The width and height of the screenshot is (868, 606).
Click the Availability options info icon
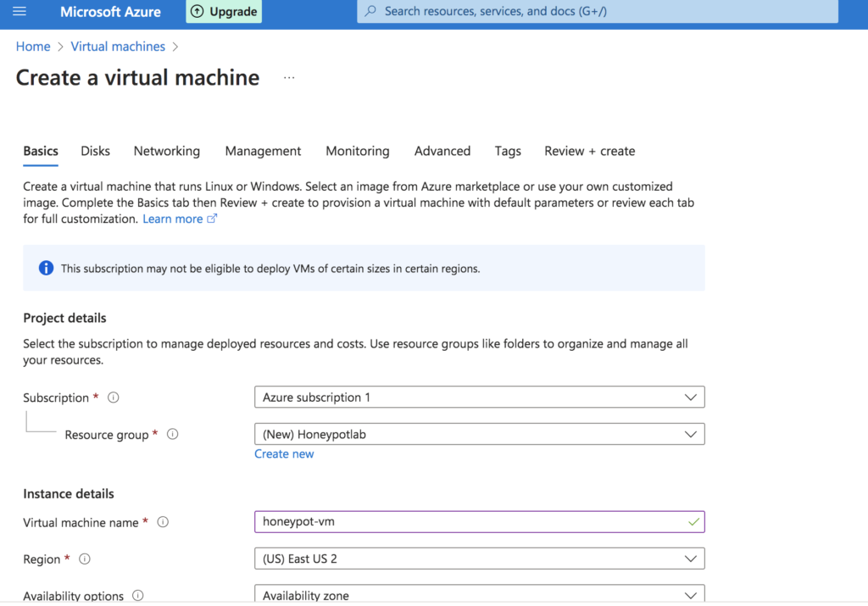(x=138, y=596)
